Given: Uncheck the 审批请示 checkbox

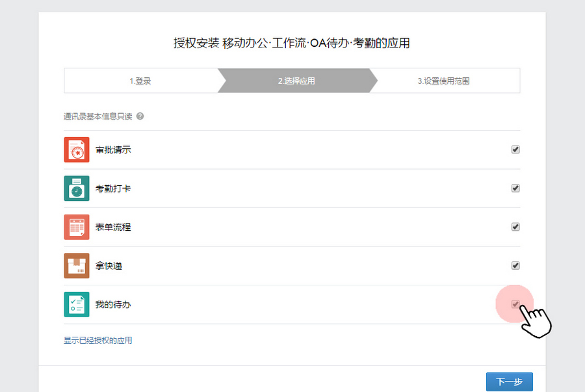Looking at the screenshot, I should point(515,150).
